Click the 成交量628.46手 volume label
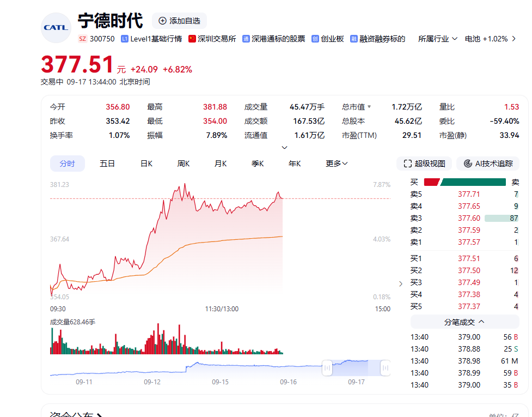Image resolution: width=532 pixels, height=417 pixels. coord(72,322)
